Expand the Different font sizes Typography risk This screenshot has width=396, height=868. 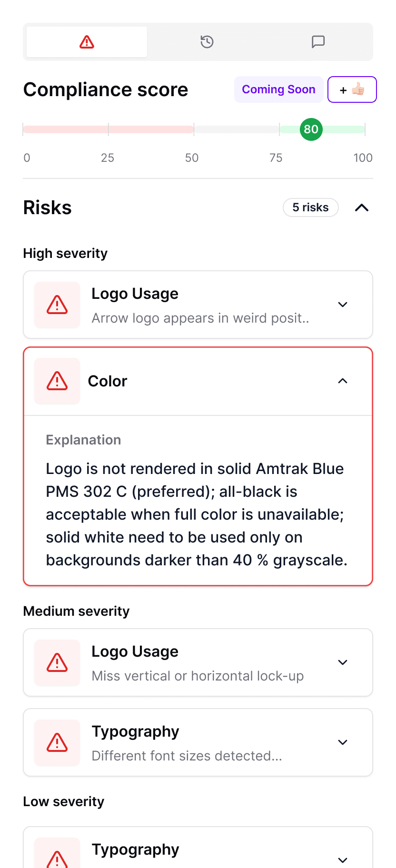coord(343,742)
